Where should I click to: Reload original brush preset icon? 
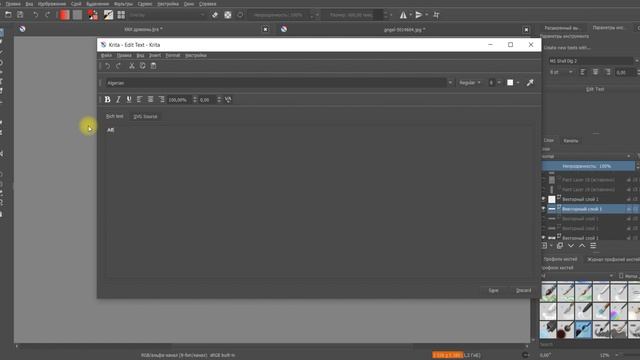point(240,15)
